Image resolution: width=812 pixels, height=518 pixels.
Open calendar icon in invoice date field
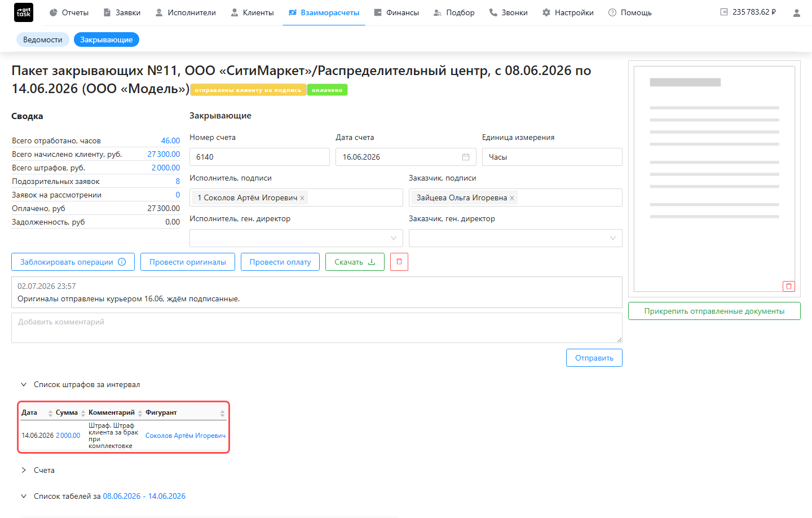(466, 157)
